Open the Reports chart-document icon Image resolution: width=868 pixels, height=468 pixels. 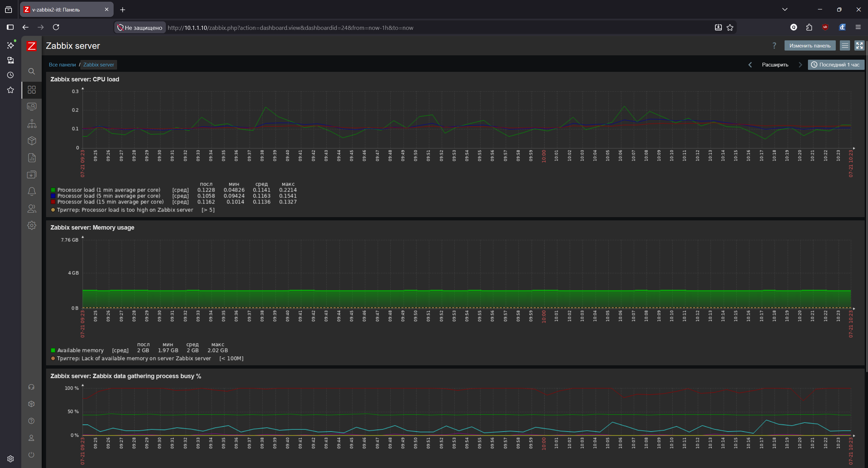[x=32, y=158]
